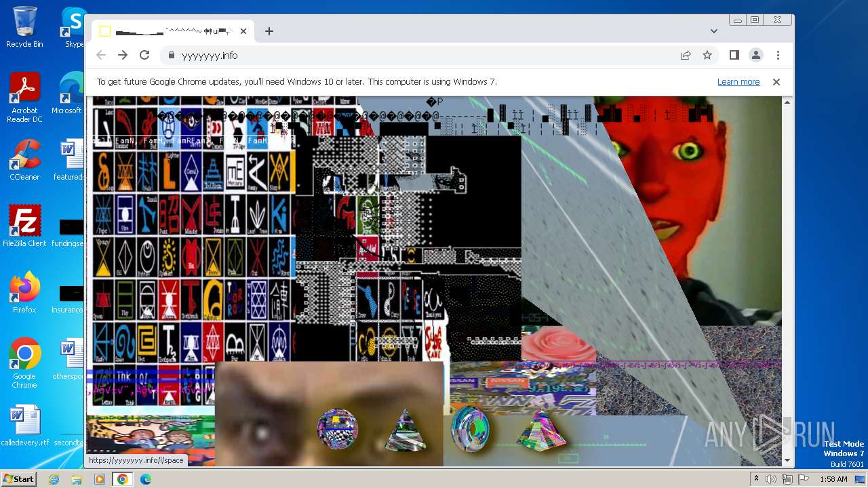Share this page icon
Screen dimensions: 868x488
coord(686,56)
